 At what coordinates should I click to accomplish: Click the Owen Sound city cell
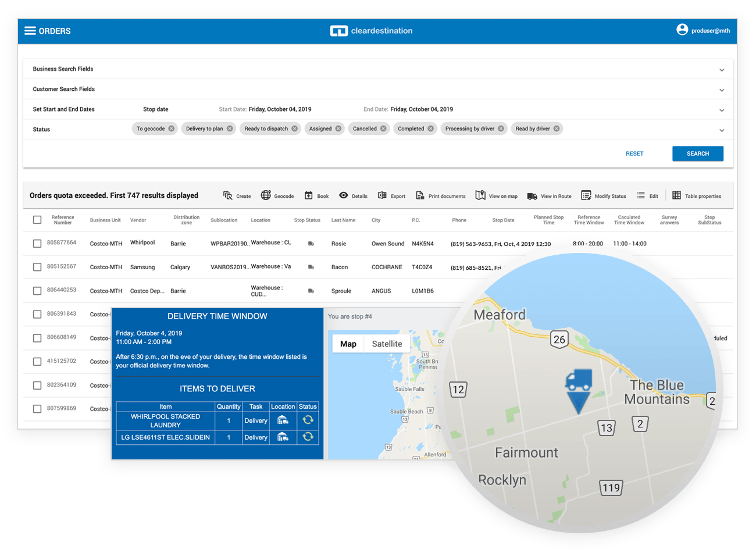[388, 244]
